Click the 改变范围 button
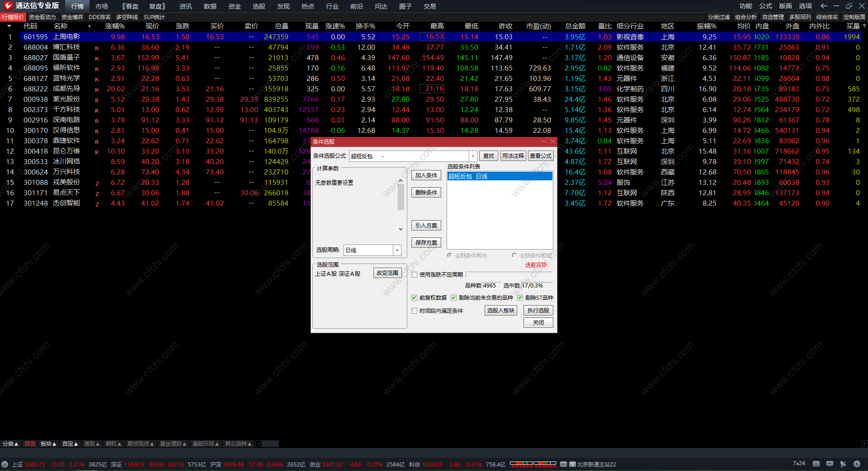868x471 pixels. point(387,273)
